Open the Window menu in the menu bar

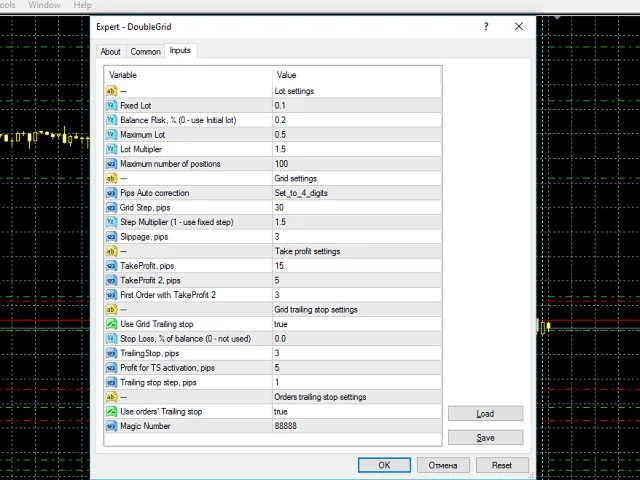[x=44, y=5]
